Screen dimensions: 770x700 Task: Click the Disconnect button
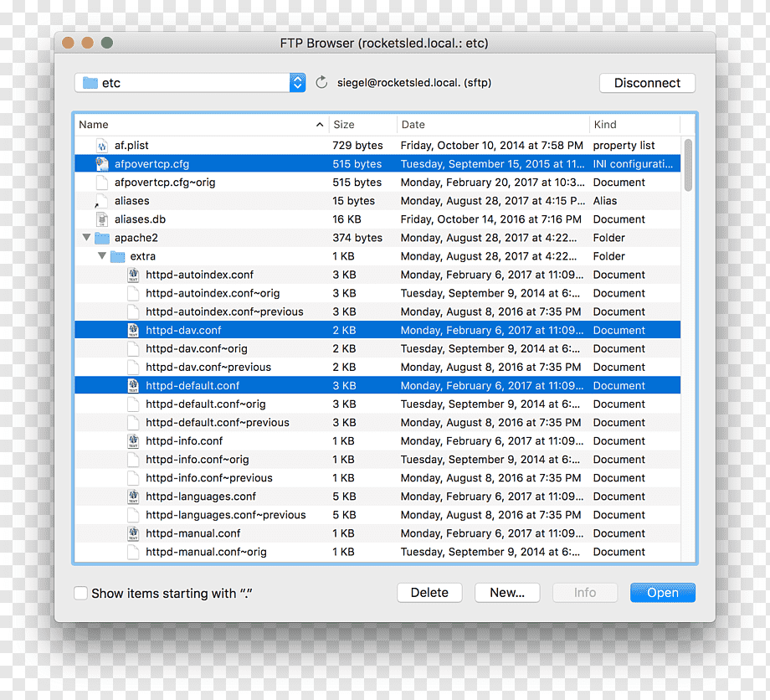click(x=647, y=83)
